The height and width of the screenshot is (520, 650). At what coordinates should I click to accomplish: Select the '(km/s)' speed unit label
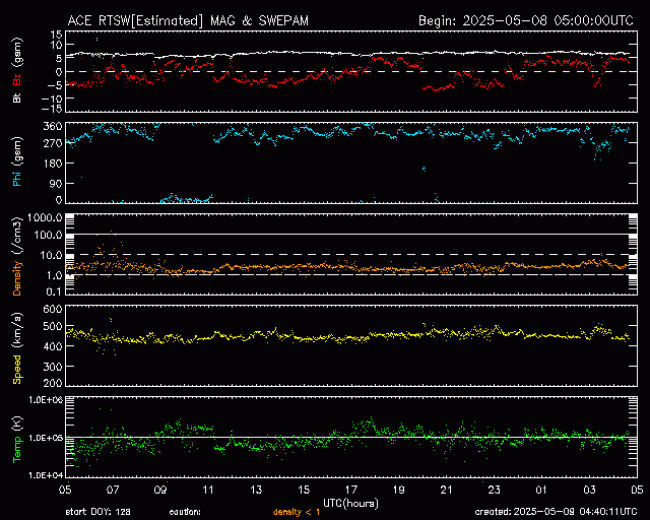[x=17, y=331]
